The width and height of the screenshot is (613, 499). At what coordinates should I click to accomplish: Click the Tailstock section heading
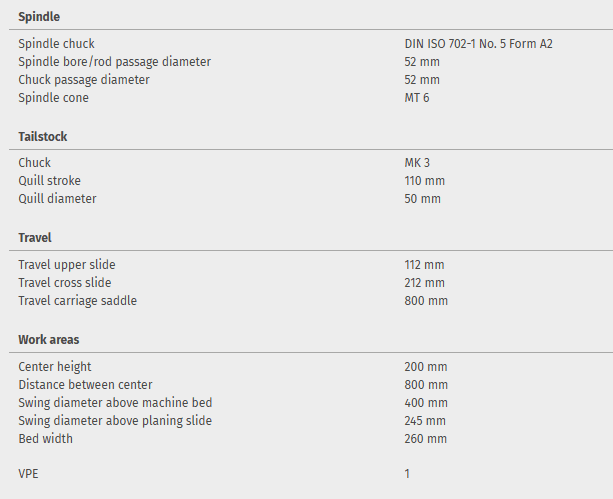tap(43, 136)
